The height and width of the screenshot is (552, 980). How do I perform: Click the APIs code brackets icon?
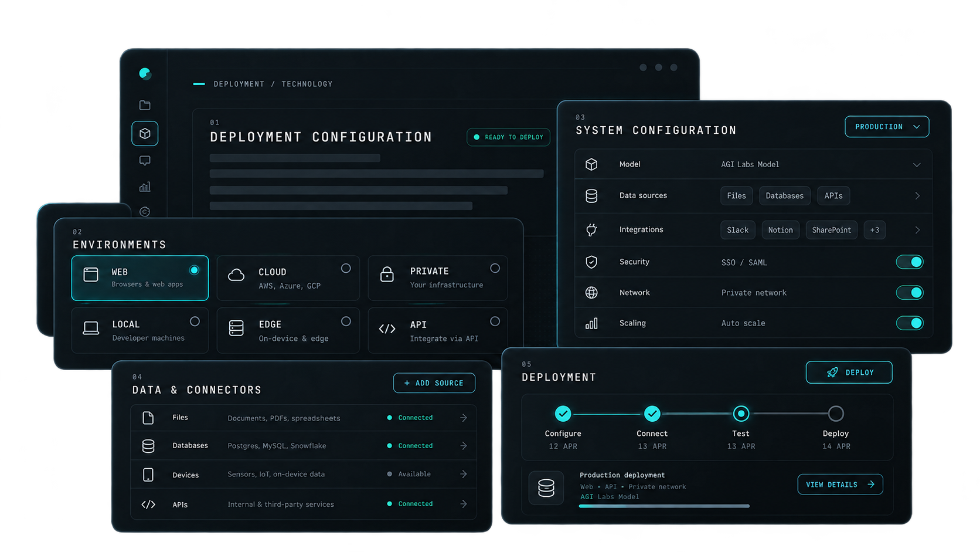pos(148,504)
